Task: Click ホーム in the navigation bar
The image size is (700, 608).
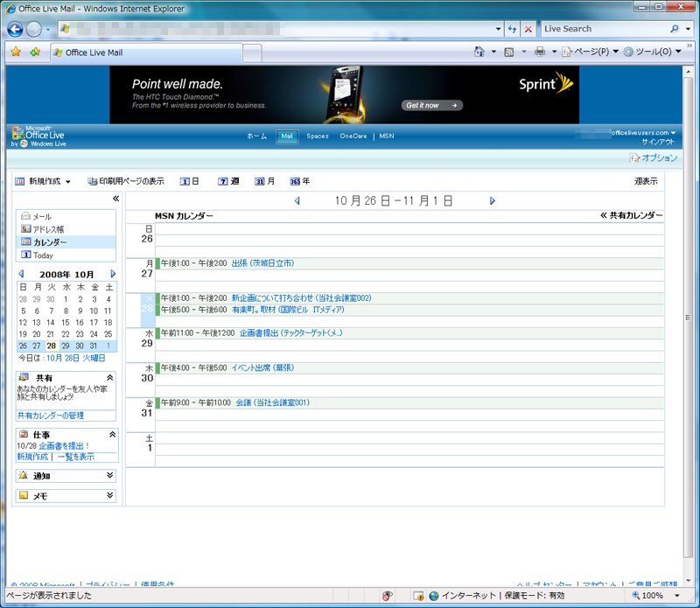Action: (257, 136)
